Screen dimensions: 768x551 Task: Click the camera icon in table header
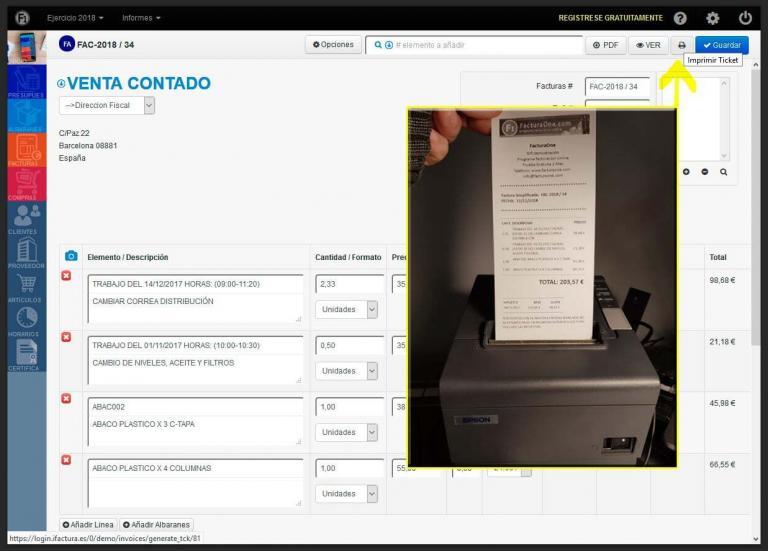point(71,256)
